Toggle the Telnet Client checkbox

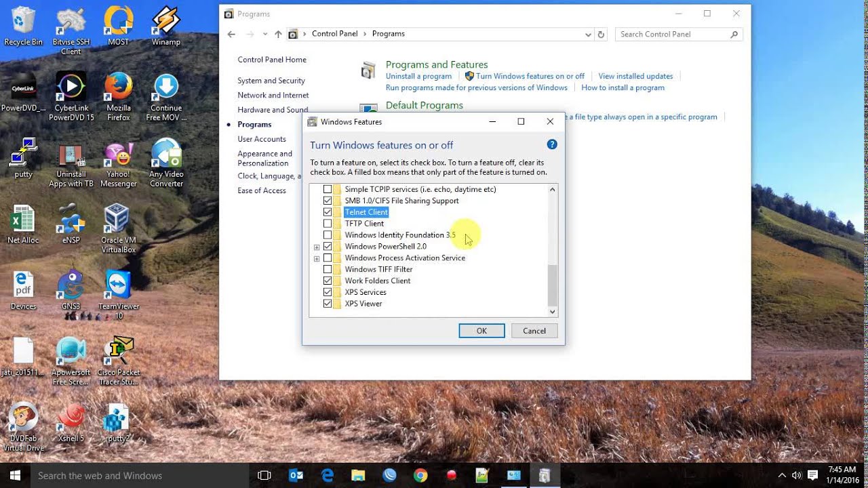pos(328,212)
